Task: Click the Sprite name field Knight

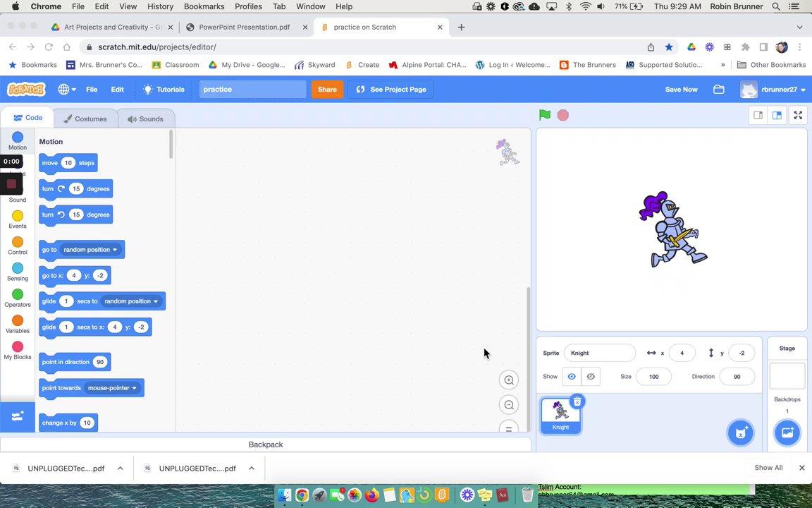Action: coord(599,353)
